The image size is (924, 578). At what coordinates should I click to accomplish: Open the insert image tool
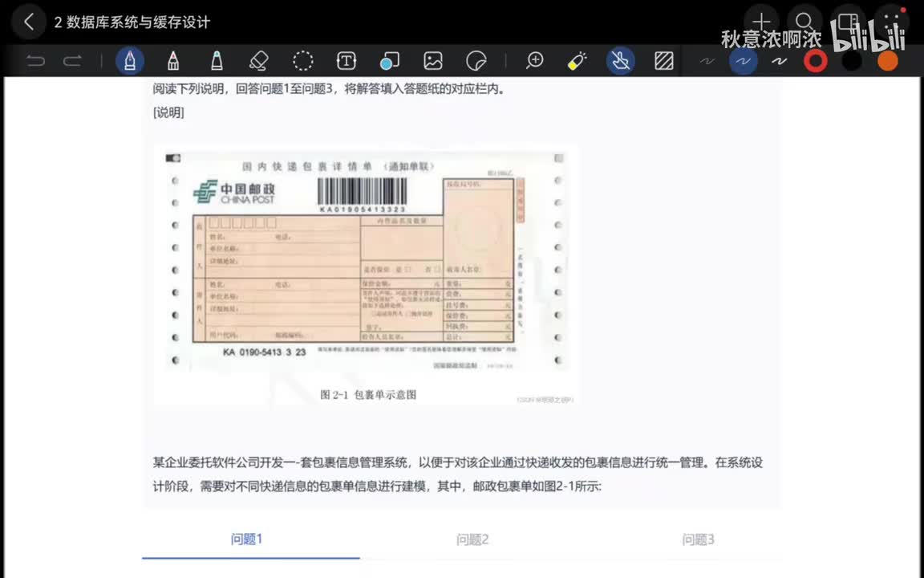(432, 61)
